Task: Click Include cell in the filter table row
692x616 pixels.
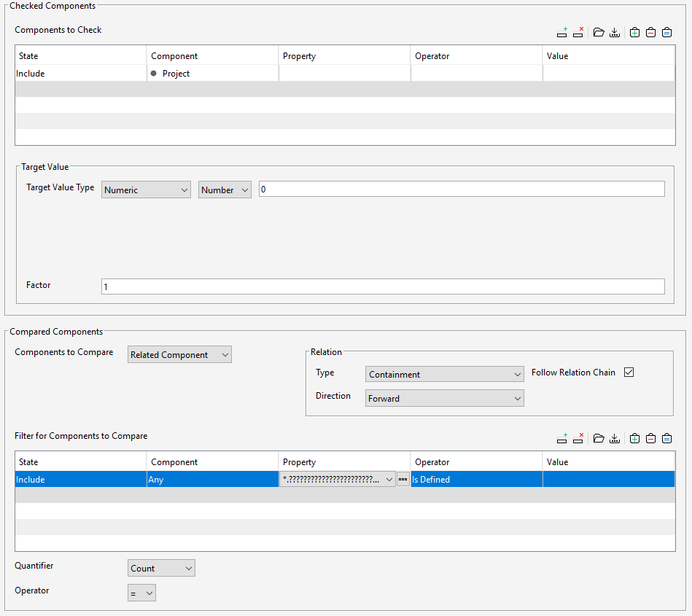Action: [x=81, y=479]
